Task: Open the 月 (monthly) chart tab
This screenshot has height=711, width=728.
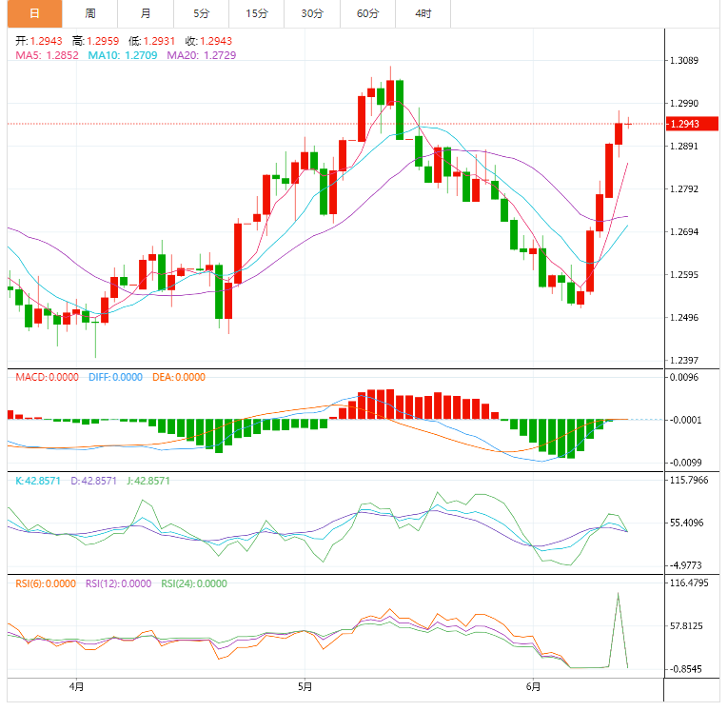Action: 145,13
